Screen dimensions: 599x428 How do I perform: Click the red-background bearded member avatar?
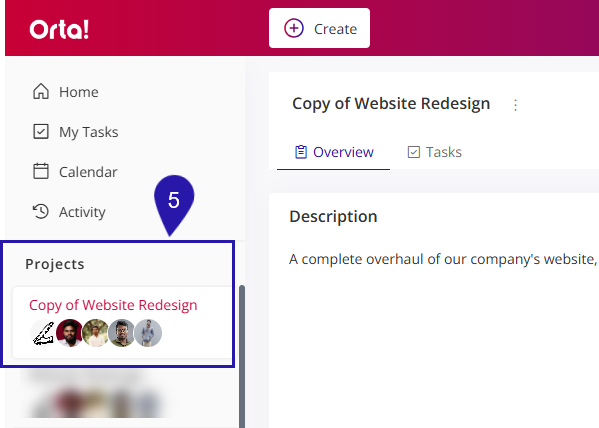[69, 333]
